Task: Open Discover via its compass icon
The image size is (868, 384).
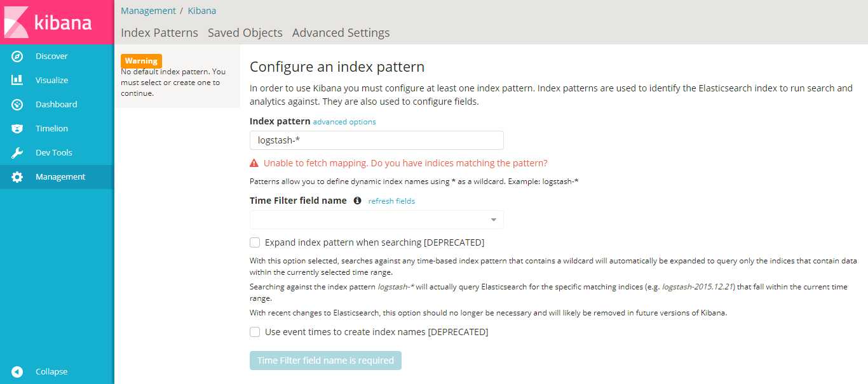Action: tap(17, 56)
